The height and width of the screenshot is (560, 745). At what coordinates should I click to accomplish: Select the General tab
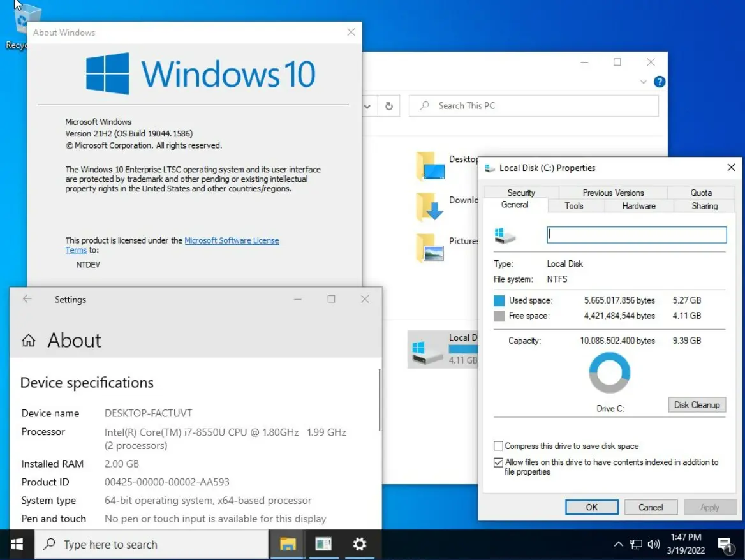[515, 205]
